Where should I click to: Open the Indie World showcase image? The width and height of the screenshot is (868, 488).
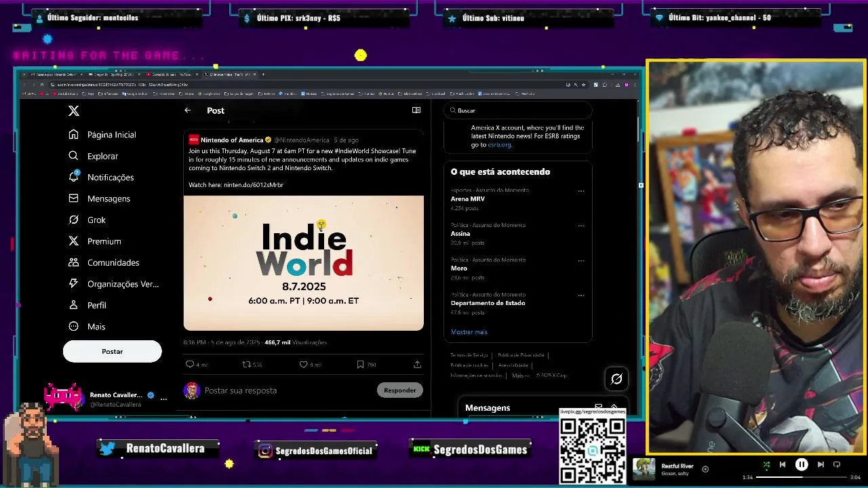click(304, 263)
